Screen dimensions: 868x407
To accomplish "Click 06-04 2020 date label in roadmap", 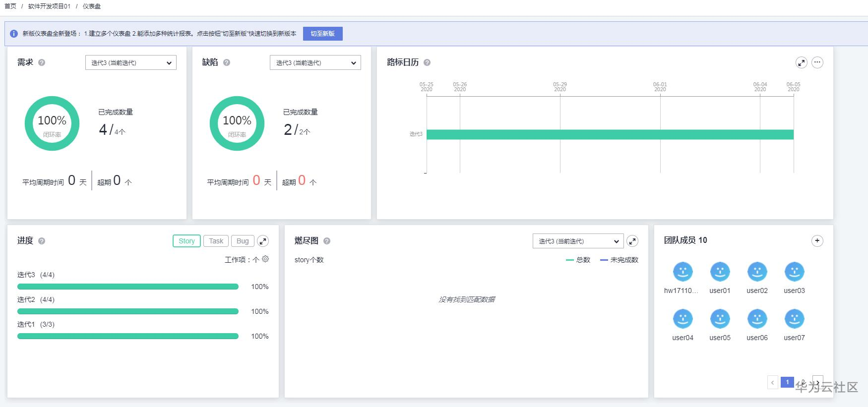I will (x=760, y=87).
